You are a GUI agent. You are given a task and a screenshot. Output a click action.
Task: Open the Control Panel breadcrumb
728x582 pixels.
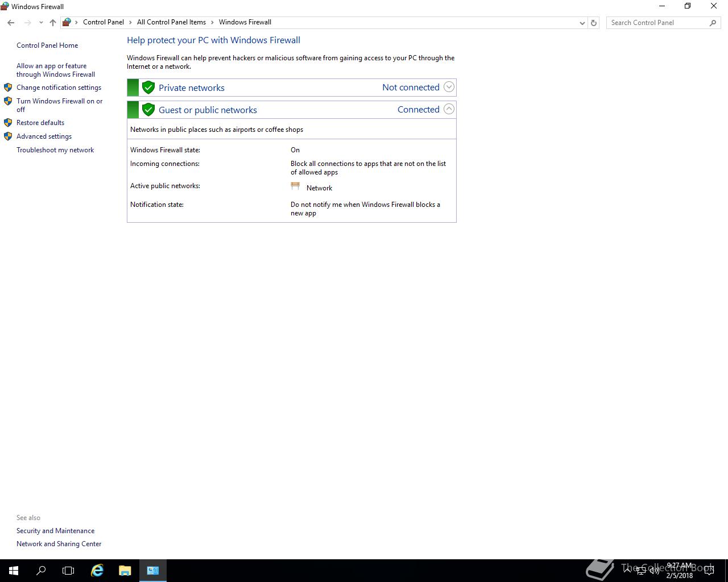pyautogui.click(x=104, y=22)
